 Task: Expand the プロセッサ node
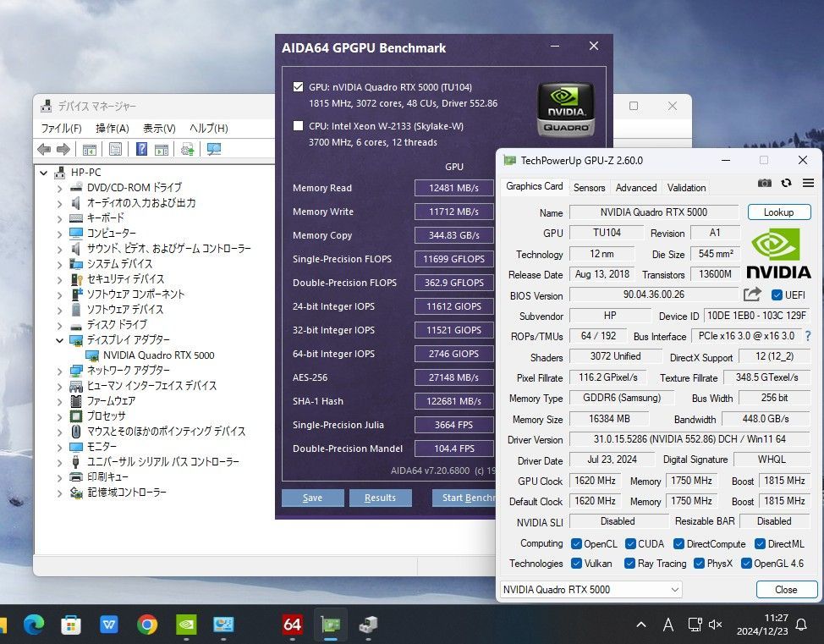(59, 417)
